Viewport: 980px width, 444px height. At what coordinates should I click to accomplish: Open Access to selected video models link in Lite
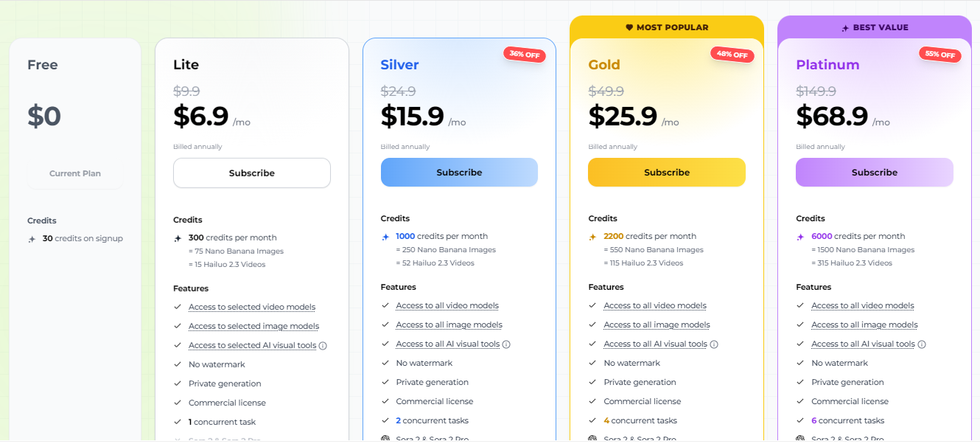click(251, 307)
